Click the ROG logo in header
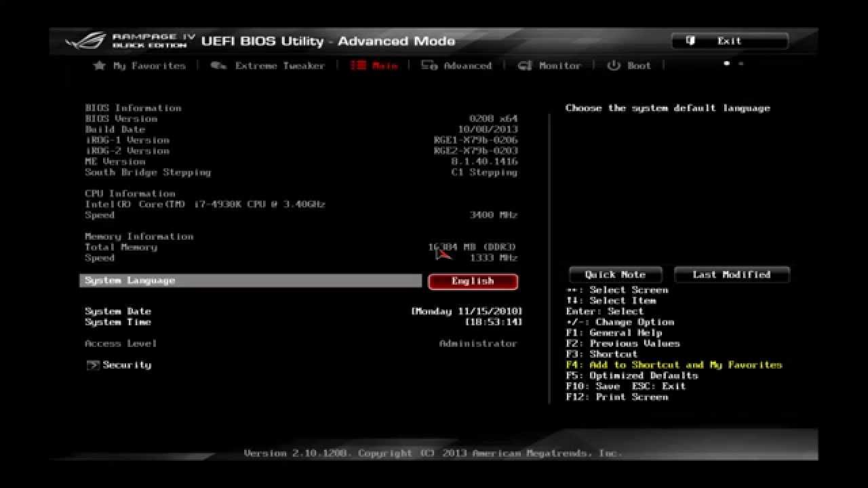 pos(85,42)
